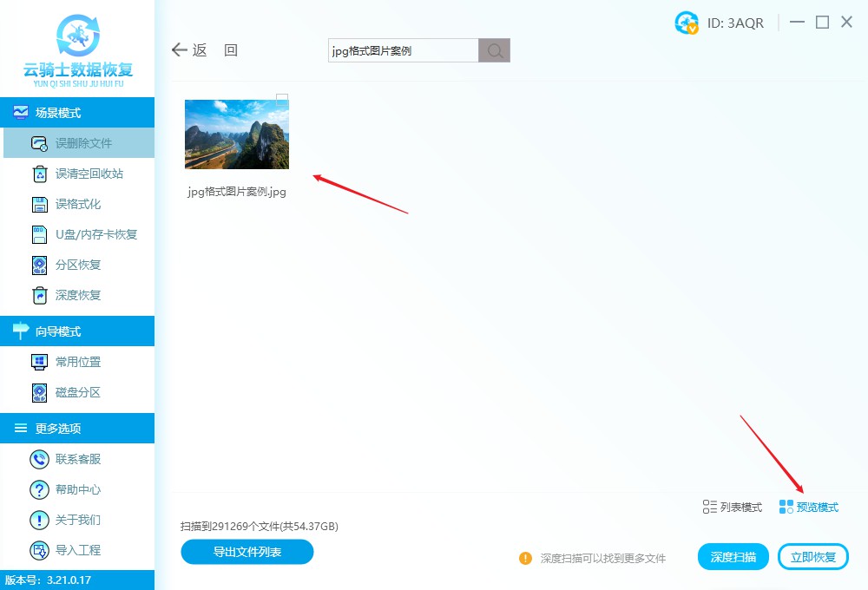Click the search input field
This screenshot has height=590, width=868.
tap(403, 50)
